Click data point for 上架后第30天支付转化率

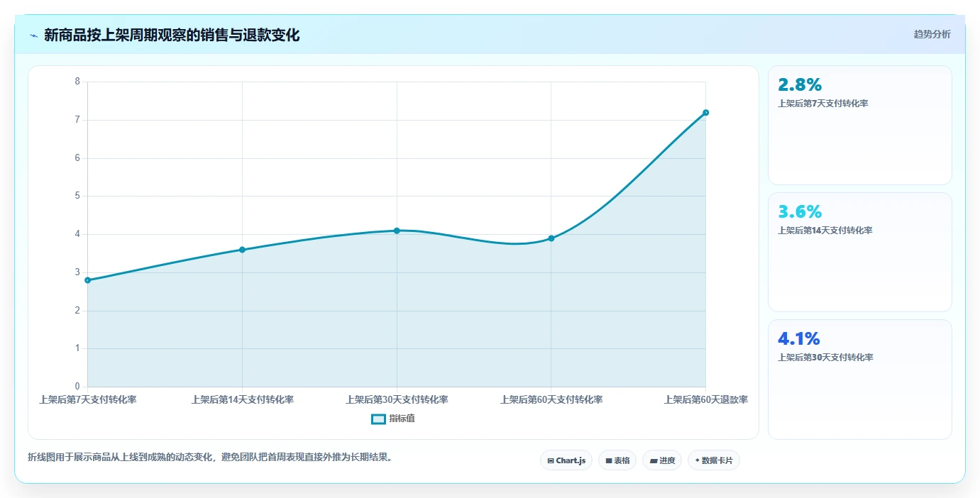[397, 231]
